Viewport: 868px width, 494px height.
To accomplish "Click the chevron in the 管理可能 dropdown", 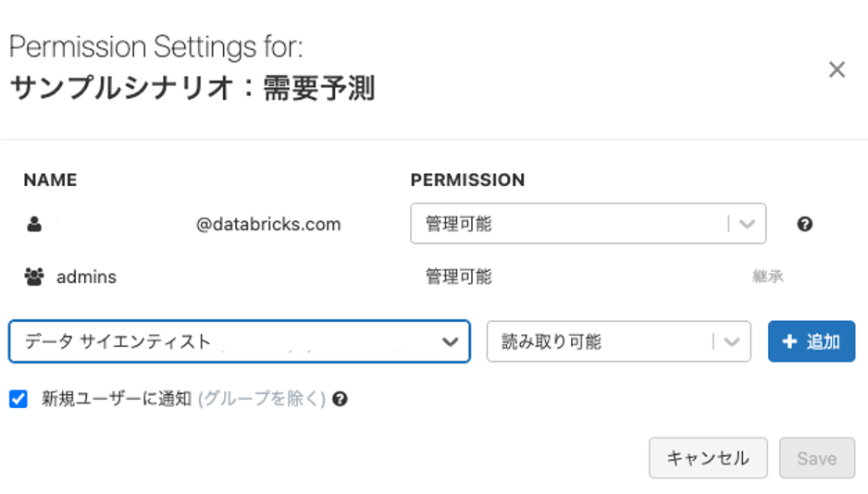I will coord(748,224).
